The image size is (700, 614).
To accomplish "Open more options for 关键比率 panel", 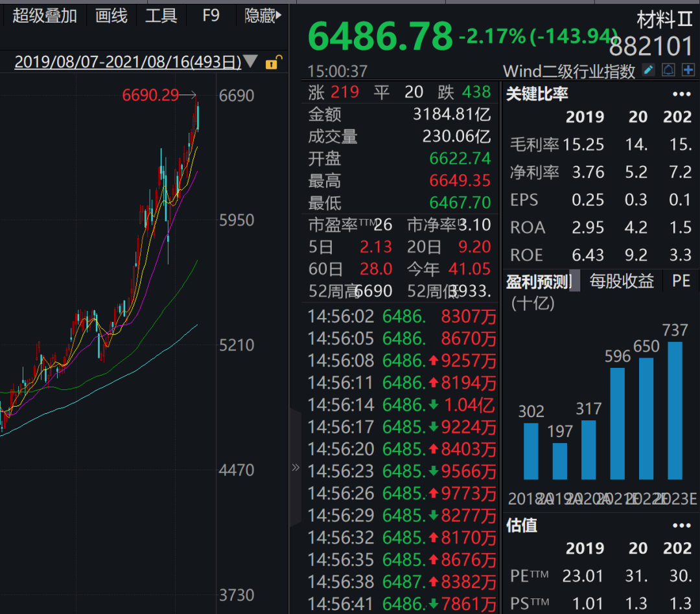I will tap(681, 94).
